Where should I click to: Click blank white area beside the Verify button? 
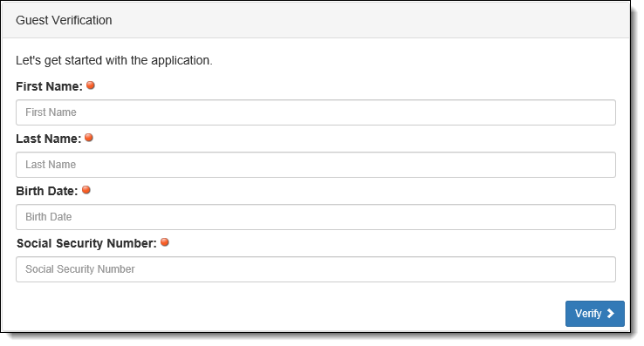click(x=287, y=314)
